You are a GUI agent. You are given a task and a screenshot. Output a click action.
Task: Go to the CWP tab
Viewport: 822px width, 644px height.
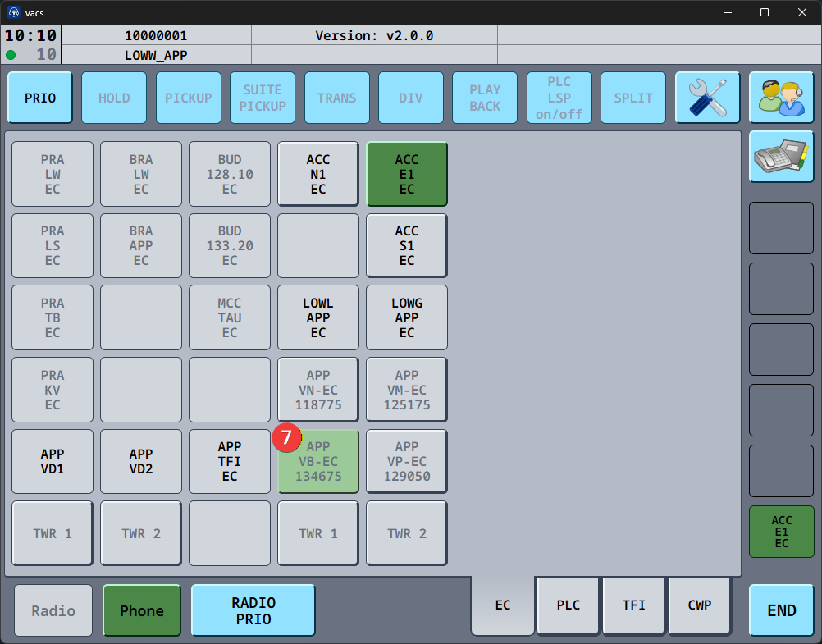click(x=700, y=605)
